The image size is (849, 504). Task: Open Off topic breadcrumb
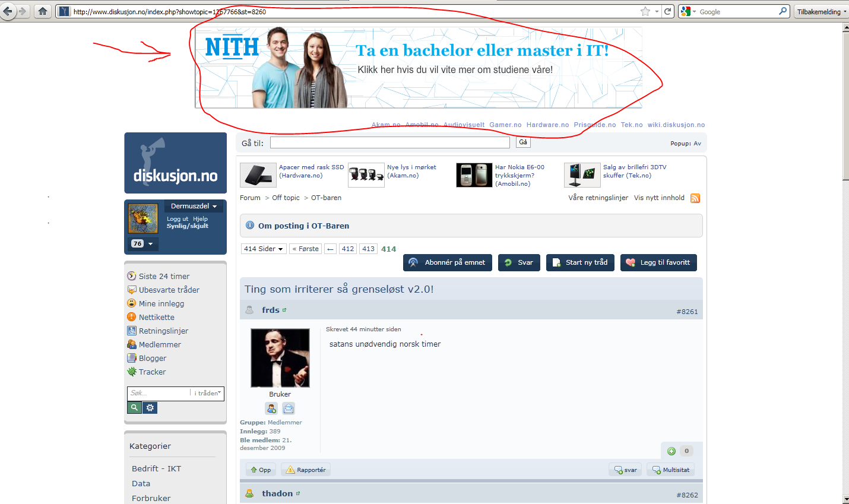tap(286, 198)
